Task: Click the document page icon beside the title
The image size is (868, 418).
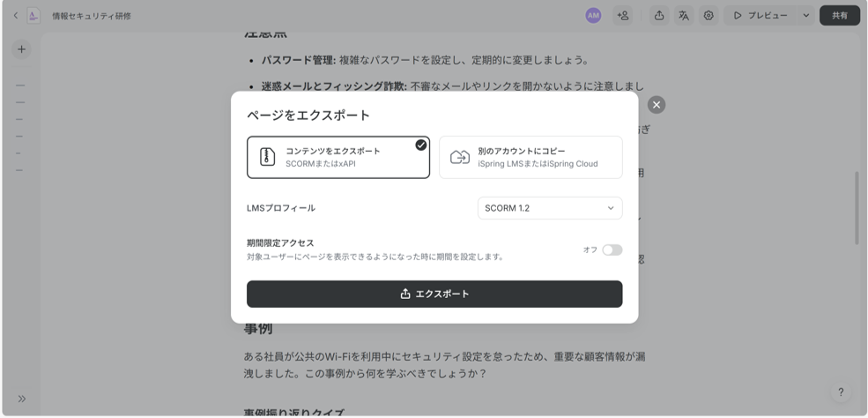Action: (x=33, y=16)
